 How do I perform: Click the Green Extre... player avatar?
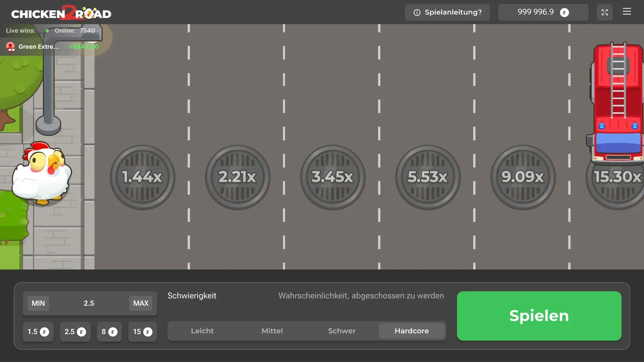(x=10, y=47)
